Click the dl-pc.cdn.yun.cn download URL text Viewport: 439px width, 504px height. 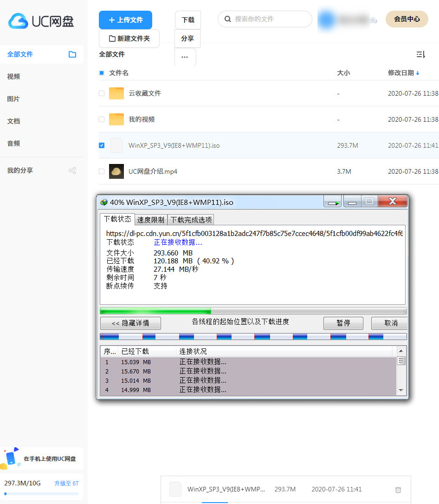[x=254, y=233]
